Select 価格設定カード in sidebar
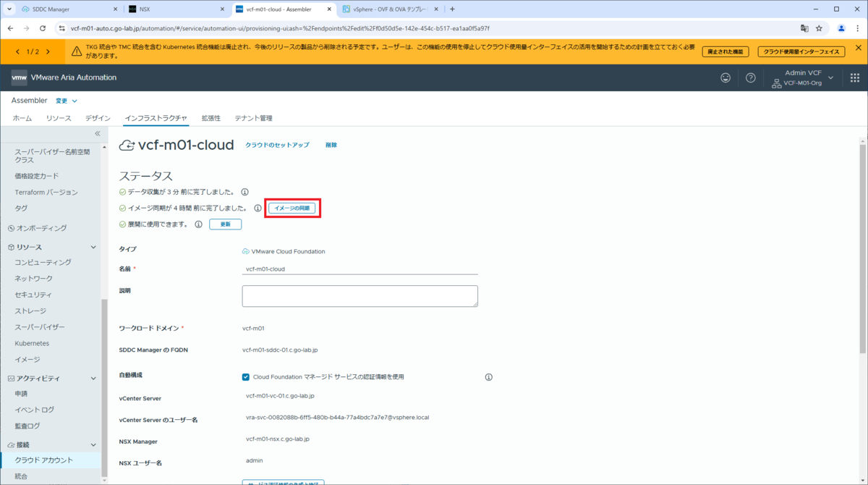 37,176
